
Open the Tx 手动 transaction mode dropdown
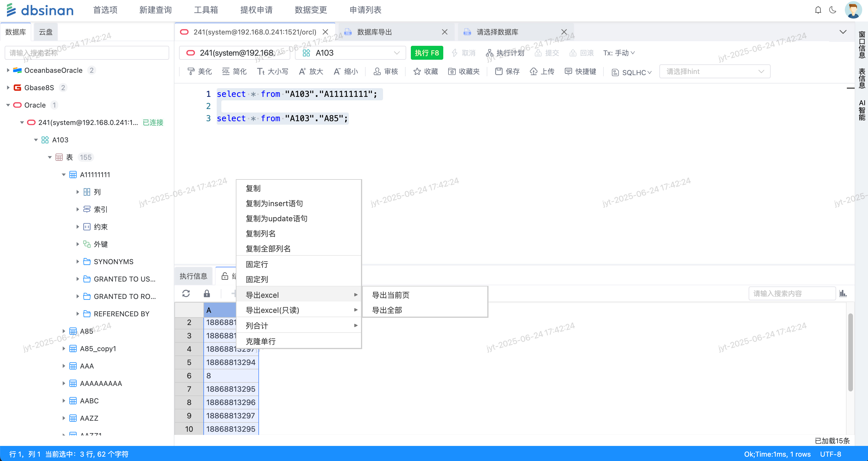619,53
